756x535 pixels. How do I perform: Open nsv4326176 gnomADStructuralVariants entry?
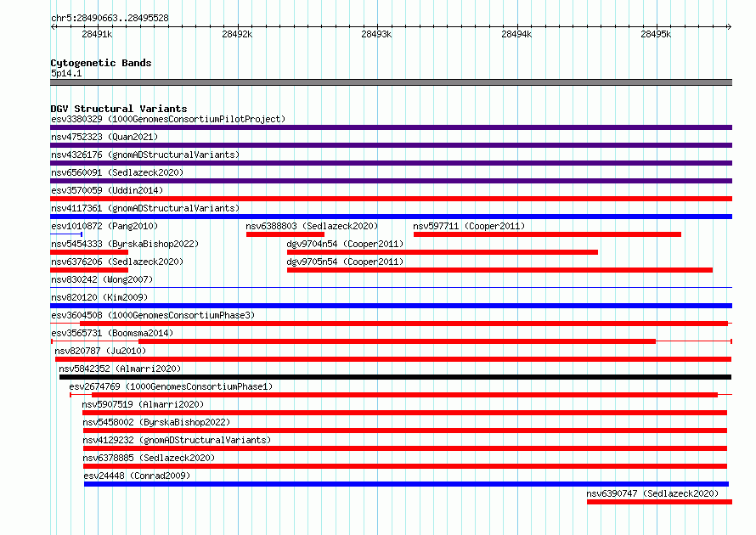coord(145,155)
